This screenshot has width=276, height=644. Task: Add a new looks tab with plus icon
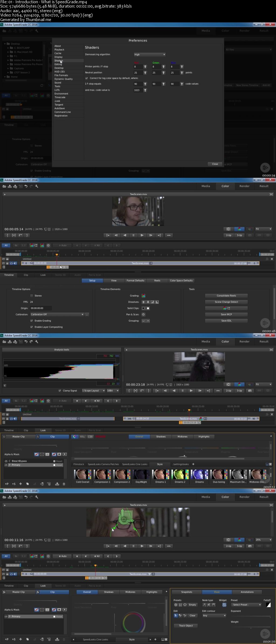click(x=193, y=464)
